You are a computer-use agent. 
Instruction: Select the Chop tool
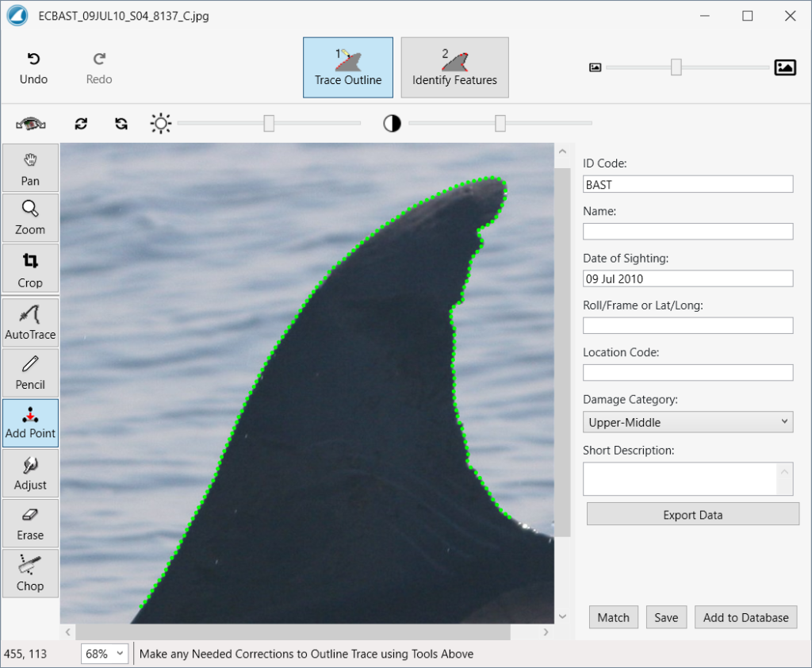[x=30, y=574]
